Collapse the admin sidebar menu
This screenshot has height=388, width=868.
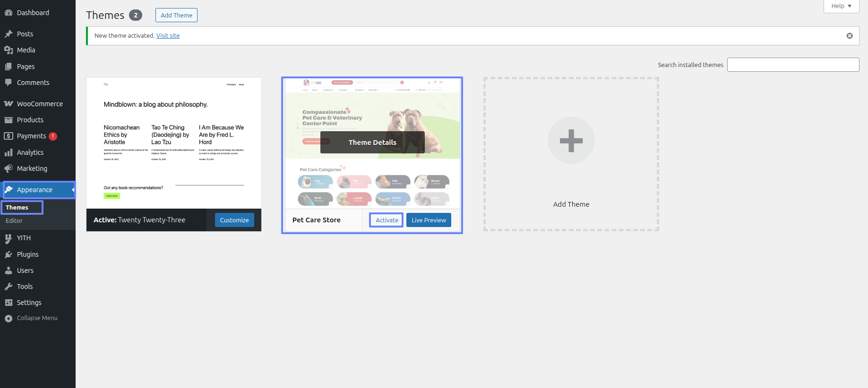click(32, 318)
